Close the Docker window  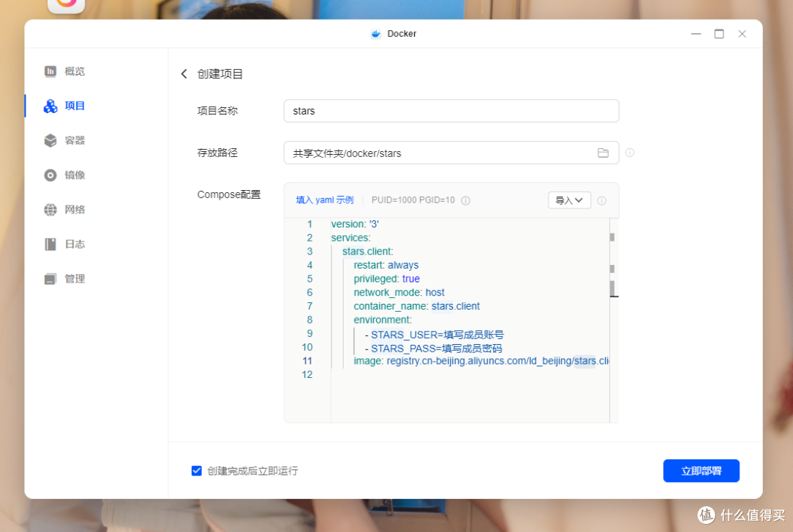tap(742, 34)
